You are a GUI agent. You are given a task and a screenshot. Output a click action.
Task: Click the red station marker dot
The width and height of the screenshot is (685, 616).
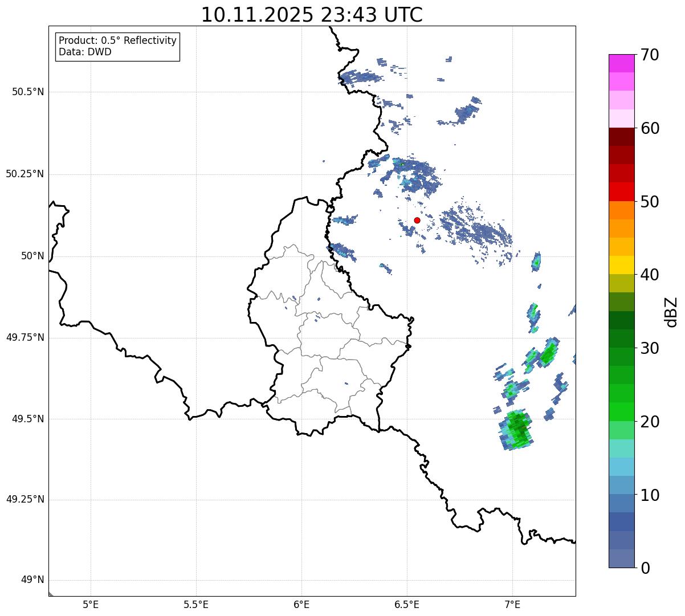(x=417, y=220)
